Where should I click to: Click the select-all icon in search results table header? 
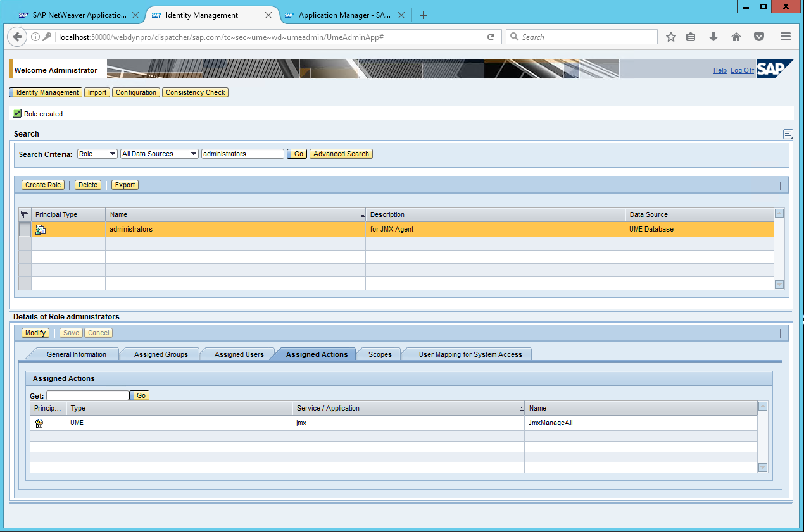tap(25, 215)
